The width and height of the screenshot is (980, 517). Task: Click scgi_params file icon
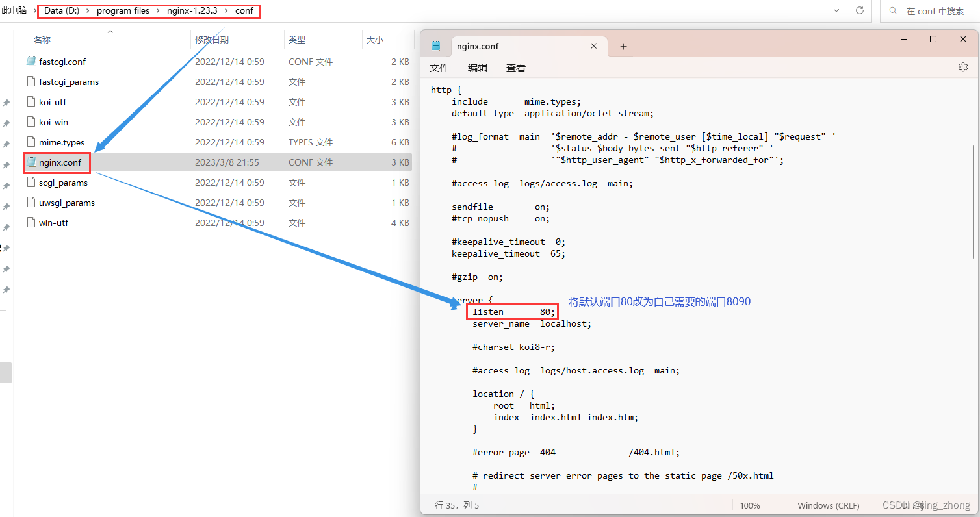(x=31, y=183)
